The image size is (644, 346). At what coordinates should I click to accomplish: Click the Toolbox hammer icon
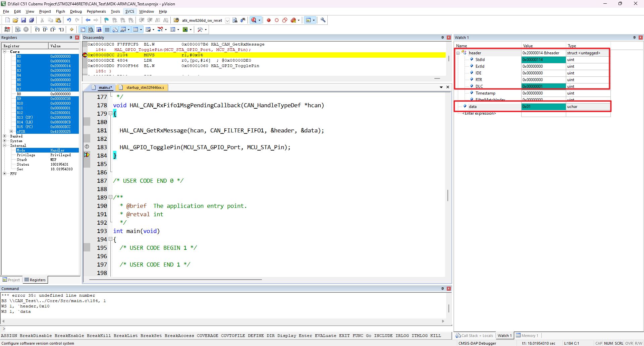click(x=200, y=30)
